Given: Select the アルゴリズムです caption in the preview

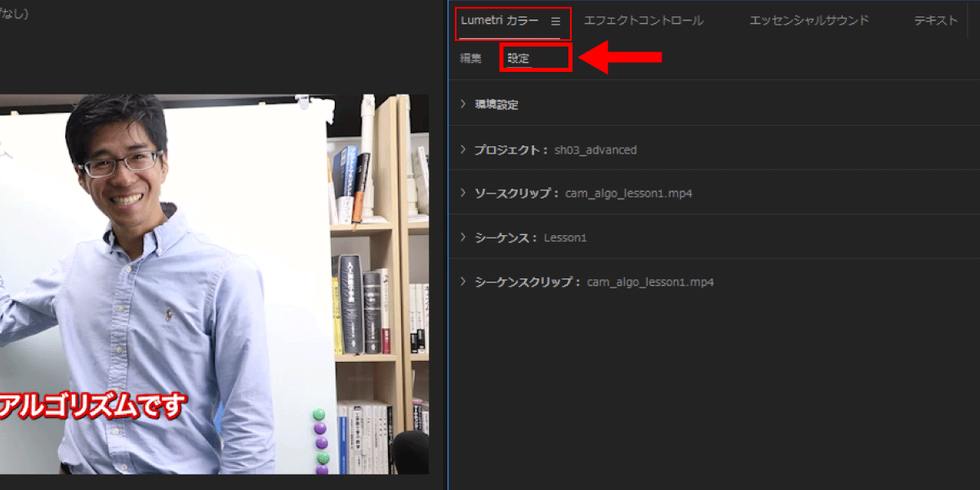Looking at the screenshot, I should [90, 406].
